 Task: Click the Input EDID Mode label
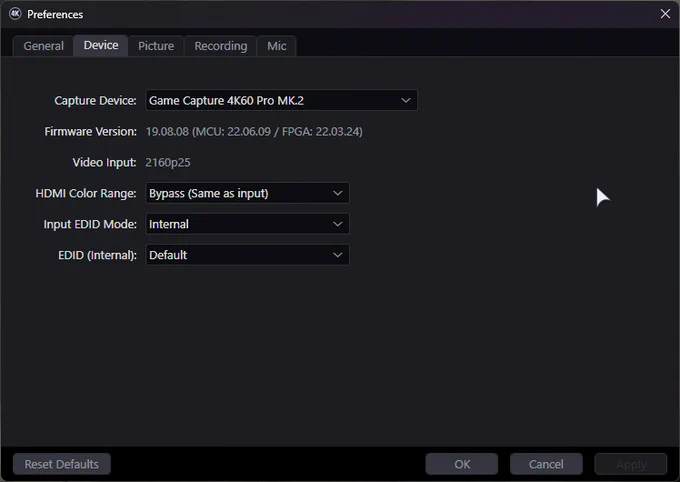tap(90, 224)
